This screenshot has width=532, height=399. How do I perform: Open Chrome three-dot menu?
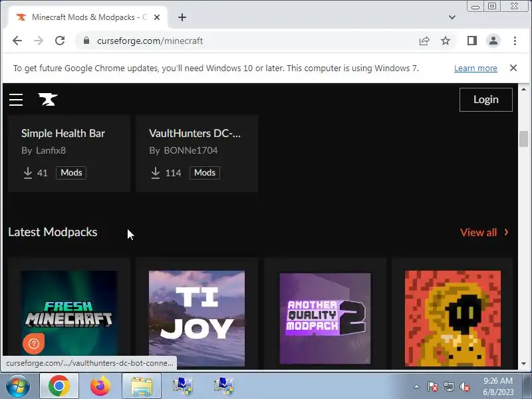(515, 41)
